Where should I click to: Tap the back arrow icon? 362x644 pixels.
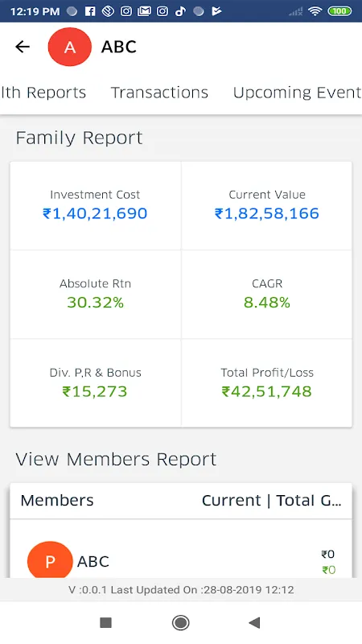click(23, 47)
